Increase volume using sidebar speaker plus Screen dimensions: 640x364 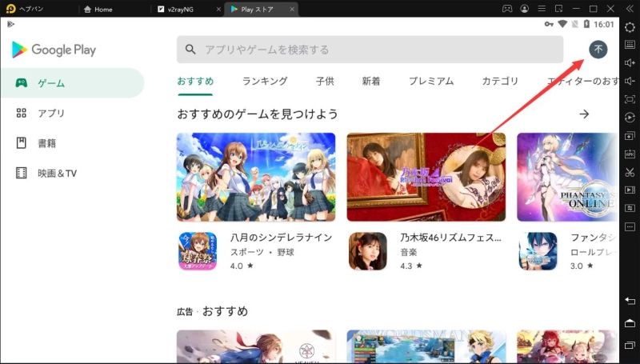pos(630,63)
